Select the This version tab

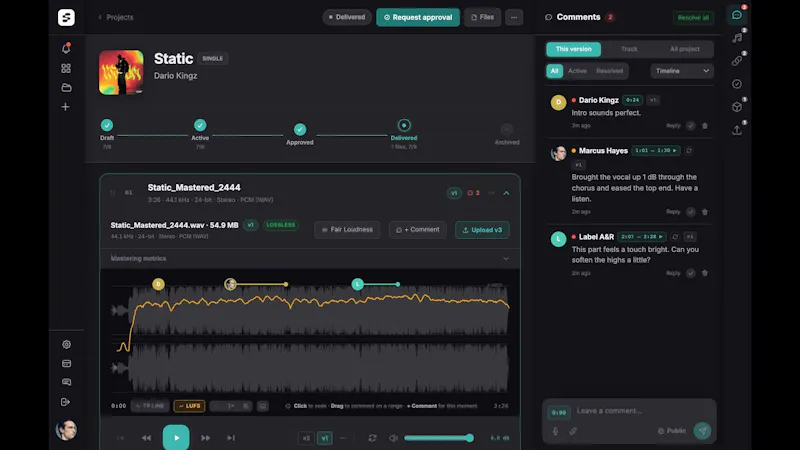(573, 49)
